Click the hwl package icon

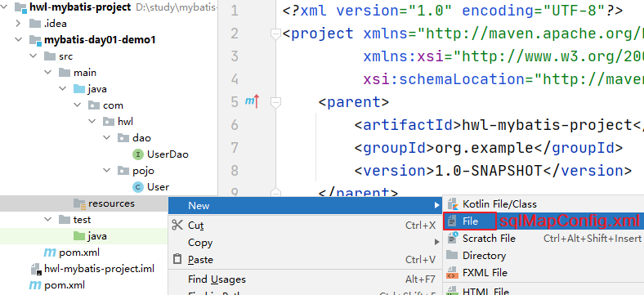pos(109,121)
